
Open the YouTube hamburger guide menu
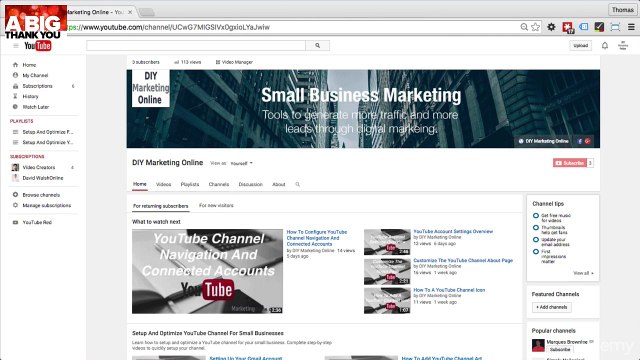point(16,46)
